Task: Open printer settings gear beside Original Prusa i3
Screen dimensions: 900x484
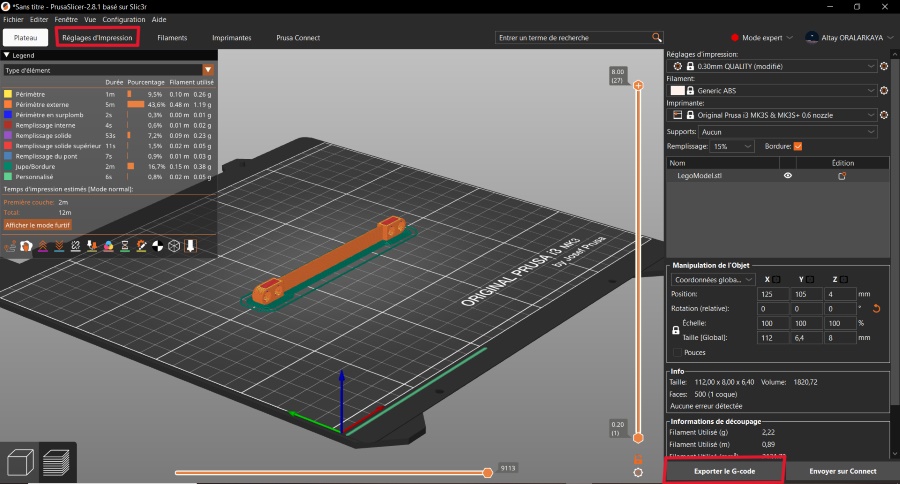Action: (x=884, y=115)
